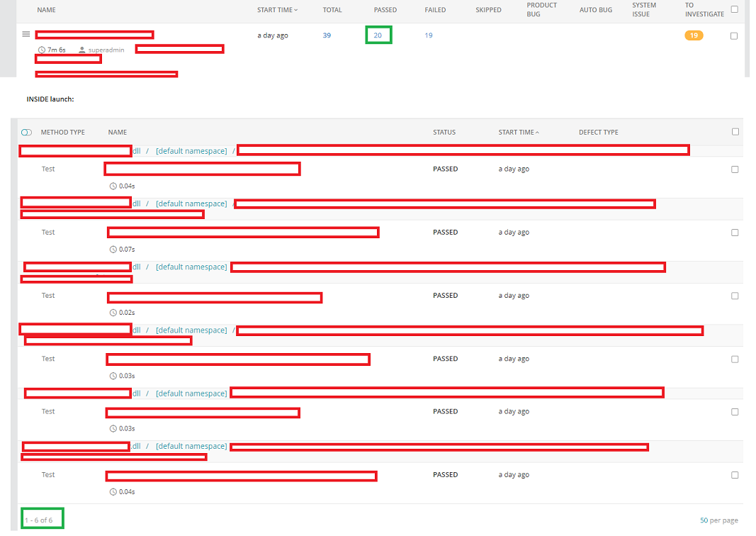The image size is (756, 536).
Task: Click the 7m 6s launch duration text
Action: (x=57, y=50)
